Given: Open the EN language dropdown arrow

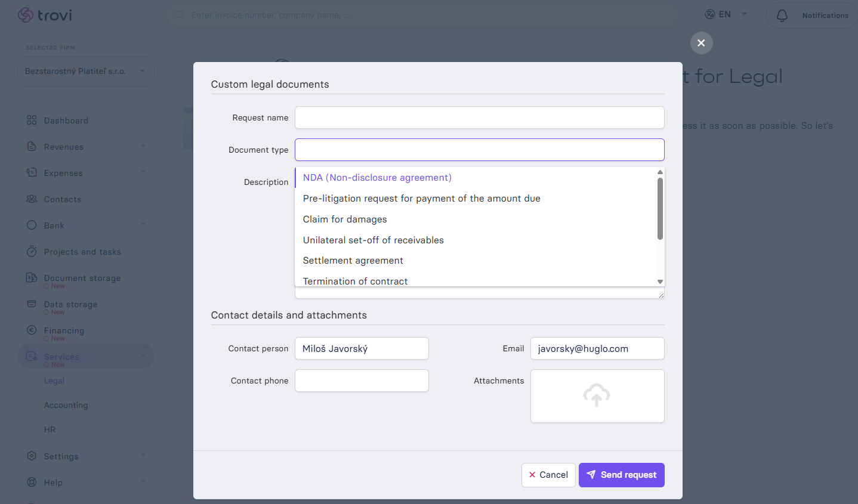Looking at the screenshot, I should 744,14.
